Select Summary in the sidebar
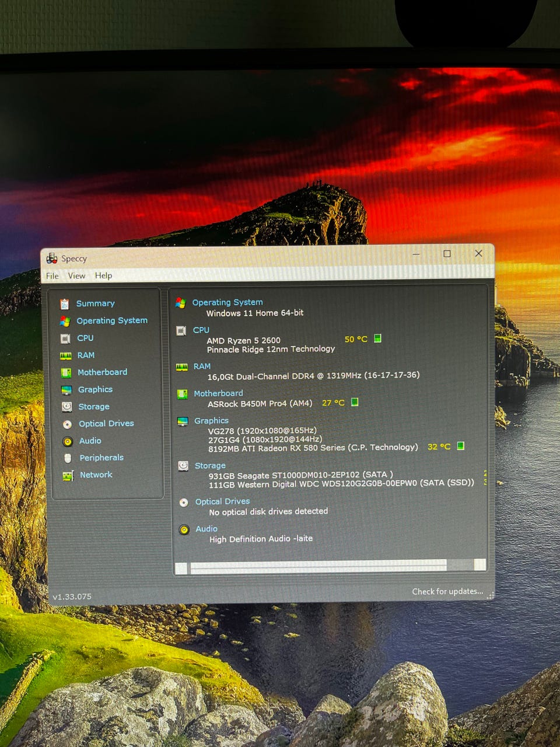Viewport: 560px width, 747px height. pyautogui.click(x=96, y=303)
